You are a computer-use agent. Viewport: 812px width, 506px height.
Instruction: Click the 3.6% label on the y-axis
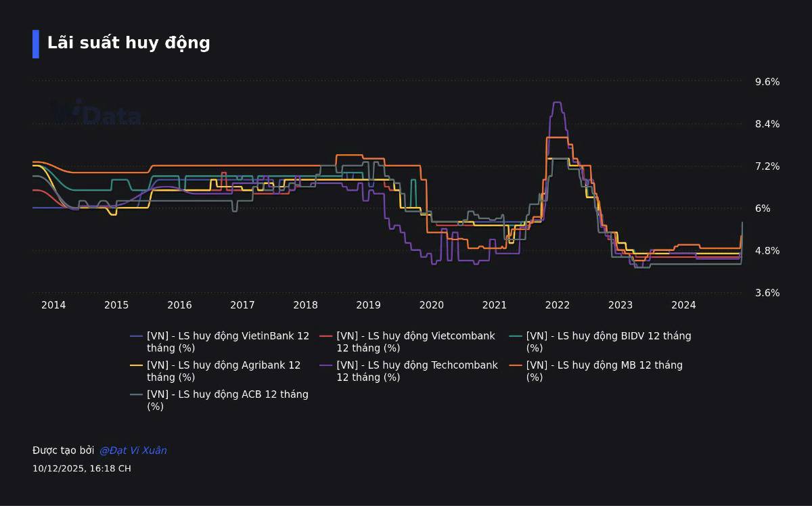click(767, 293)
